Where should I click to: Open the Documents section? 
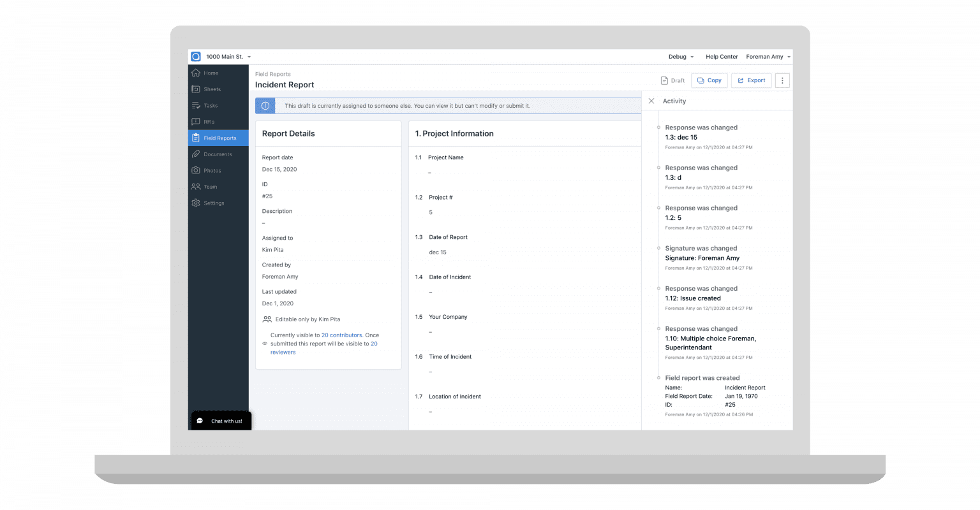click(218, 154)
